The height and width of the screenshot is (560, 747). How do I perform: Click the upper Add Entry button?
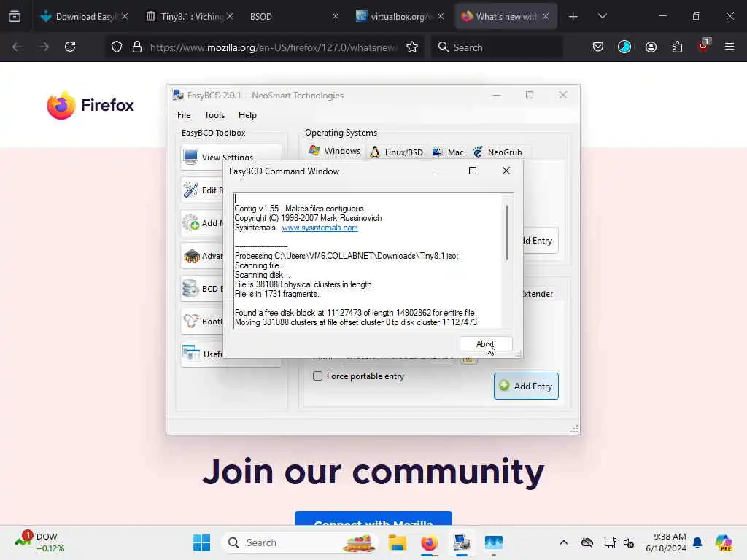tap(540, 241)
